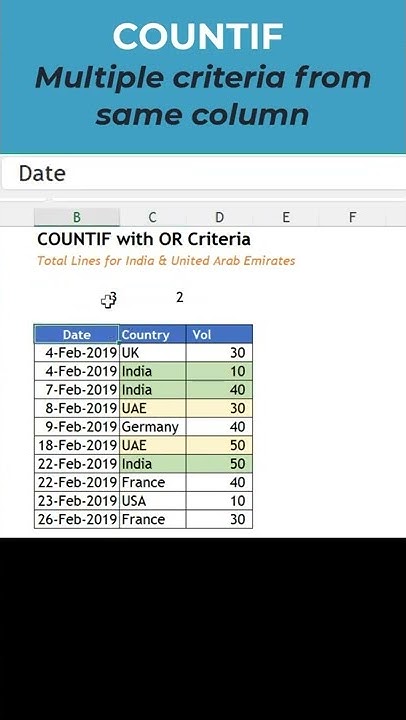The width and height of the screenshot is (406, 720).
Task: Select the 23-Feb-2019 date cell
Action: (x=77, y=501)
